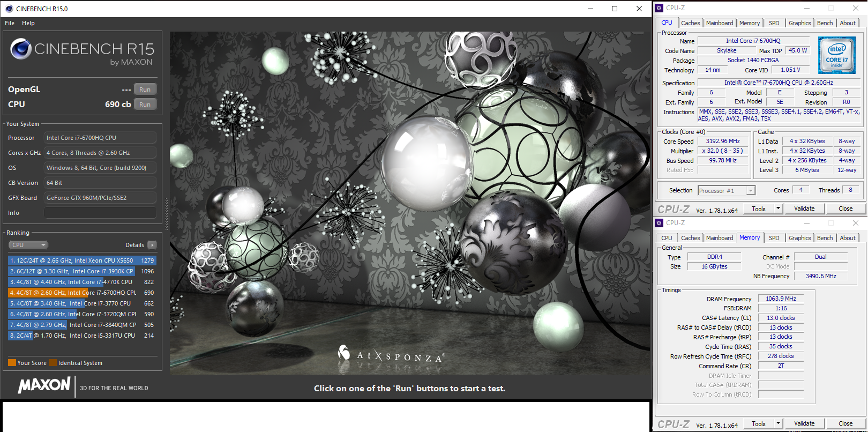Click the Intel Core i7 6700HQ name field
This screenshot has width=868, height=432.
click(753, 41)
